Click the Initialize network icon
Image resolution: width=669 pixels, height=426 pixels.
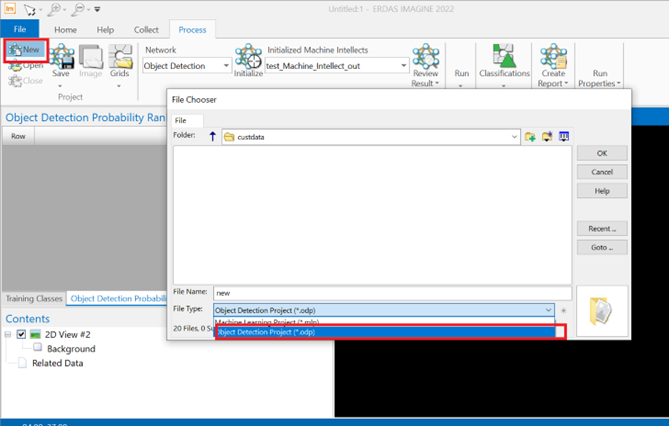(x=248, y=62)
